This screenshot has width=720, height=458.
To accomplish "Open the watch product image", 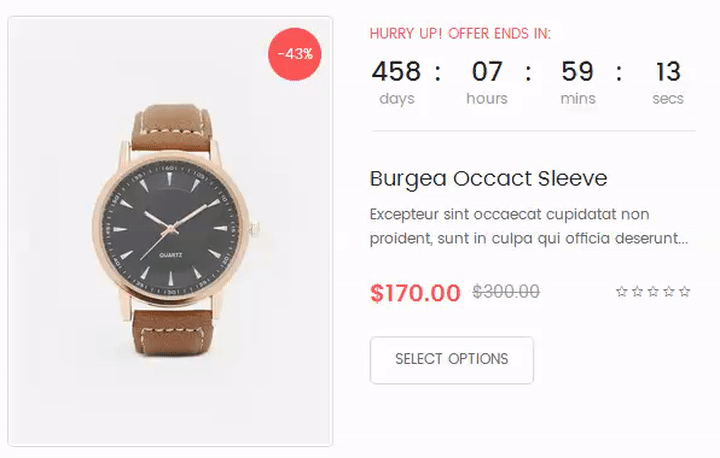I will point(170,232).
